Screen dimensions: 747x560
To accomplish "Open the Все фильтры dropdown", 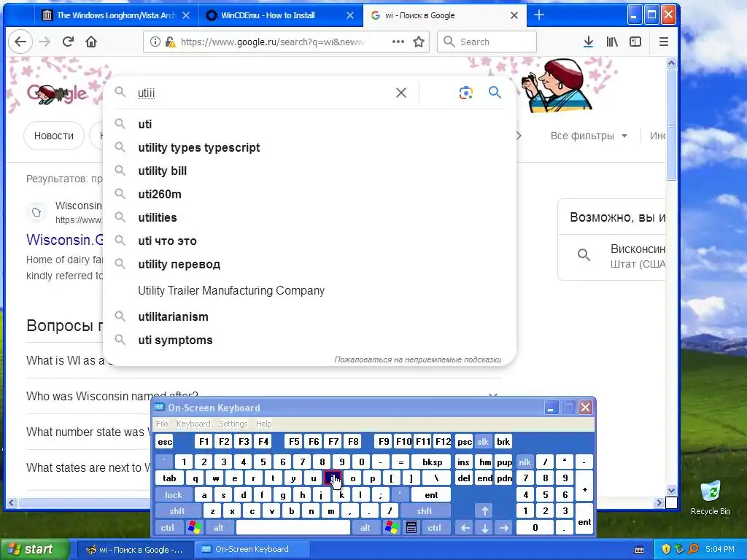I will click(589, 136).
